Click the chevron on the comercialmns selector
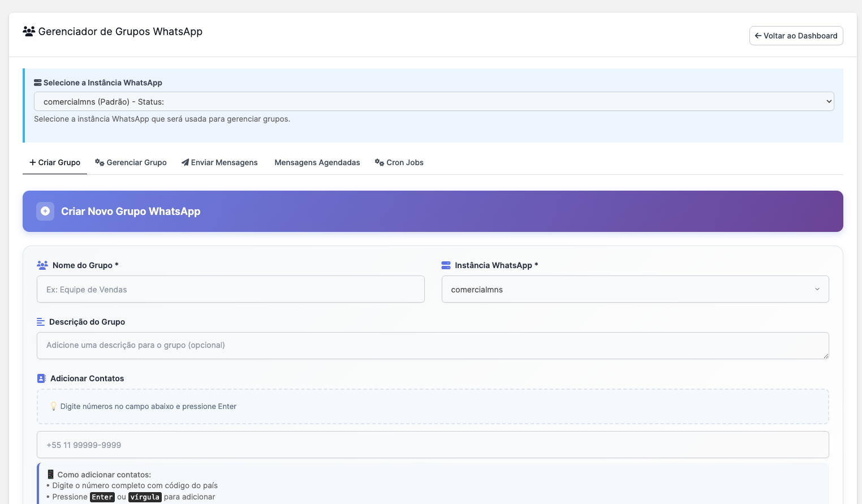The height and width of the screenshot is (504, 862). (817, 289)
